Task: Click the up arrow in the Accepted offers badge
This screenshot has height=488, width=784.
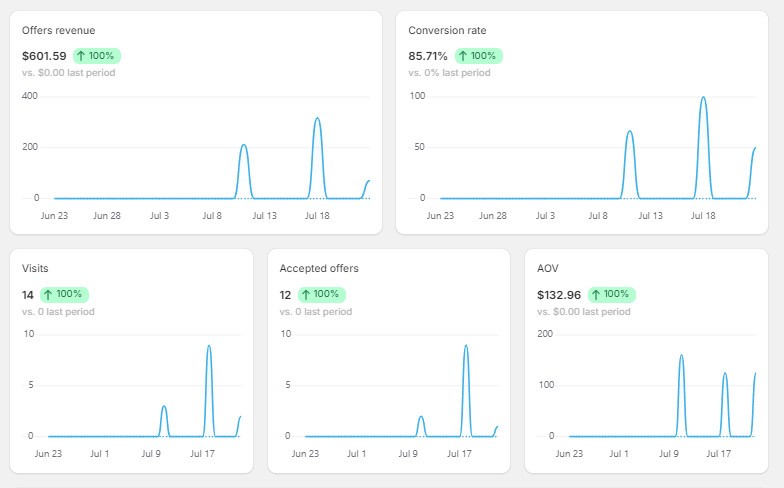Action: (305, 295)
